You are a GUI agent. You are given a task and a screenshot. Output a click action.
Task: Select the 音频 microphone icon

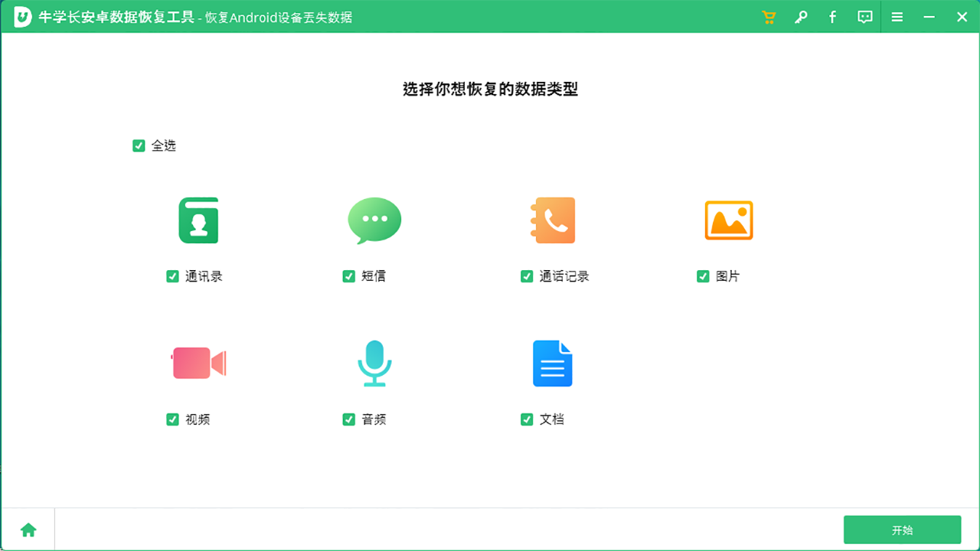(x=374, y=363)
